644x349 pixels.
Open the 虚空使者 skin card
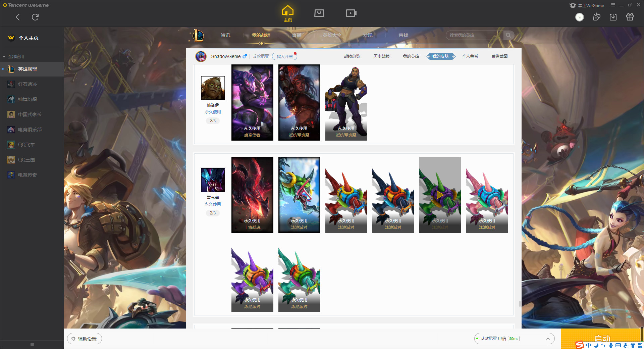click(252, 102)
